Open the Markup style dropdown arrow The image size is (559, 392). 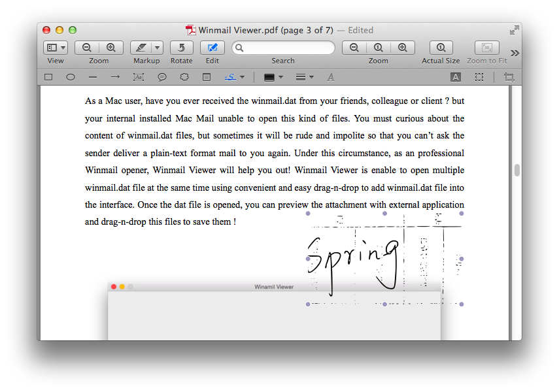click(x=157, y=48)
